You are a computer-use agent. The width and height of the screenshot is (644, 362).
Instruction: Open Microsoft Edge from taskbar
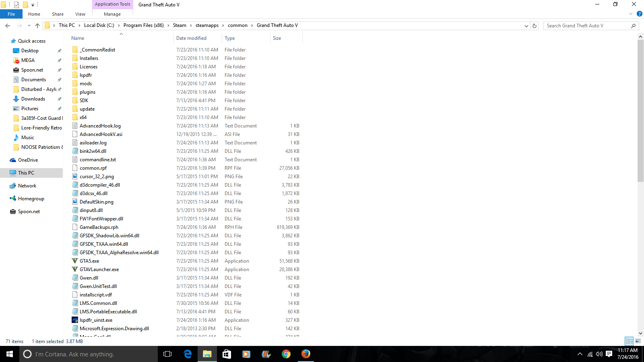(x=188, y=354)
